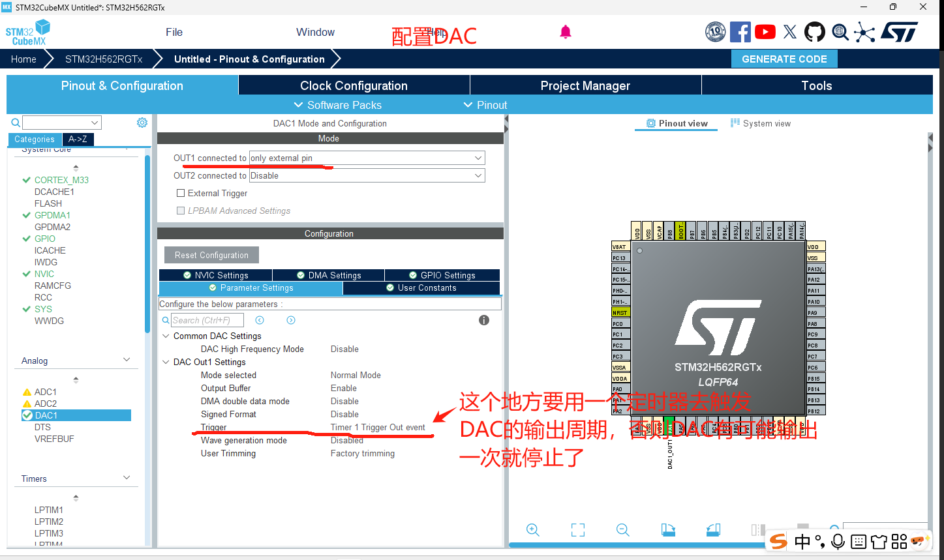This screenshot has height=560, width=944.
Task: Open GPIO Settings tab
Action: 442,275
